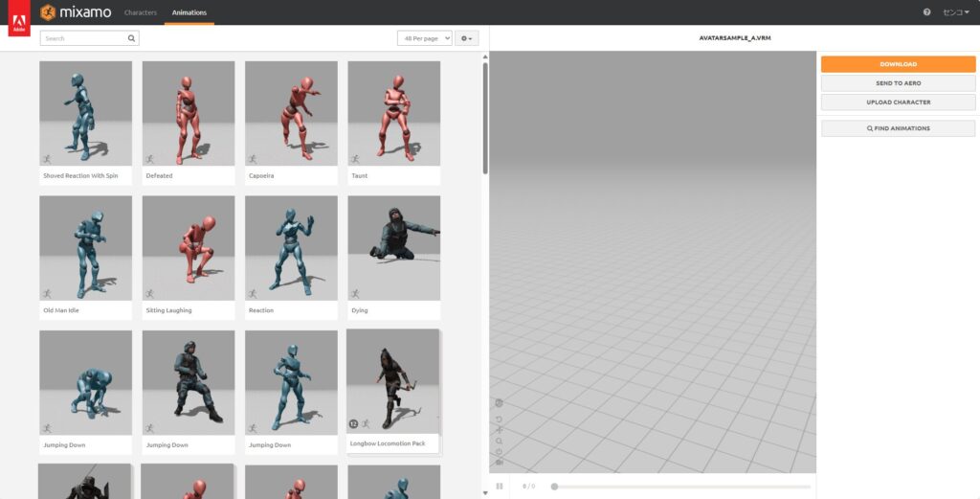Click the pan move icon in viewer
This screenshot has height=499, width=980.
(x=499, y=430)
